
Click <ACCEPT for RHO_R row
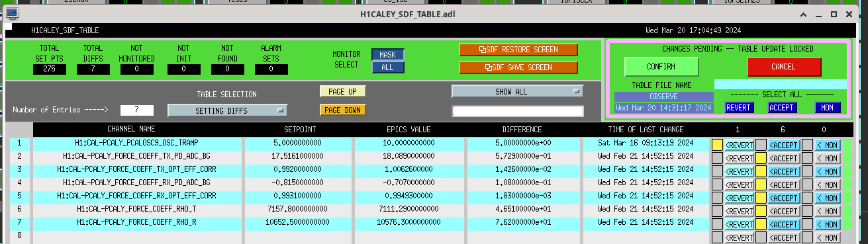click(785, 224)
